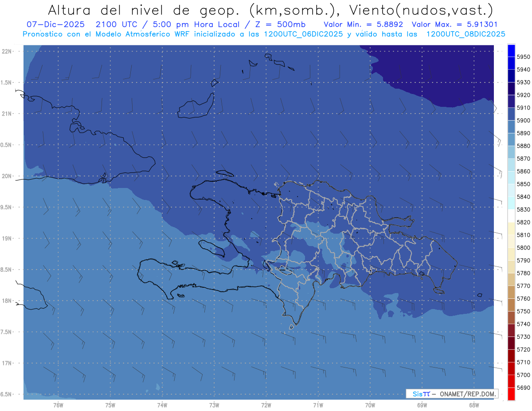Screen dimensions: 532x411
Task: Click the 5890 value on the color scale
Action: (x=524, y=133)
